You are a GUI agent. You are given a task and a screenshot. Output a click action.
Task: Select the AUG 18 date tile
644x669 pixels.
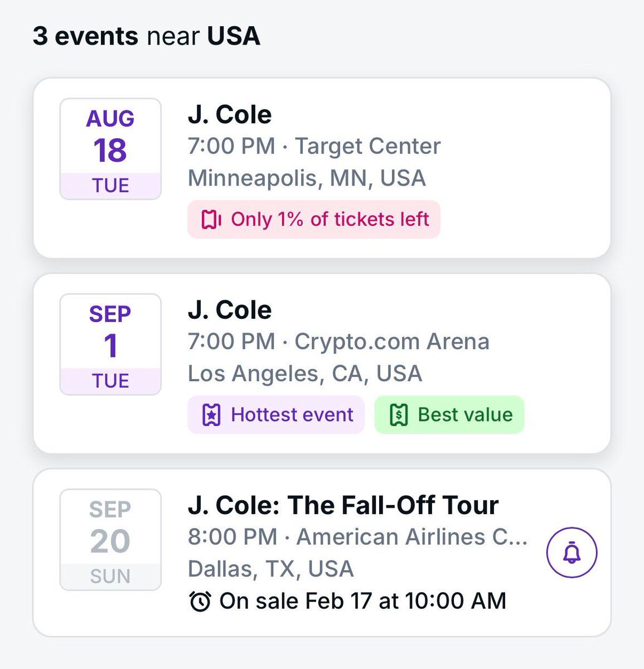point(110,149)
